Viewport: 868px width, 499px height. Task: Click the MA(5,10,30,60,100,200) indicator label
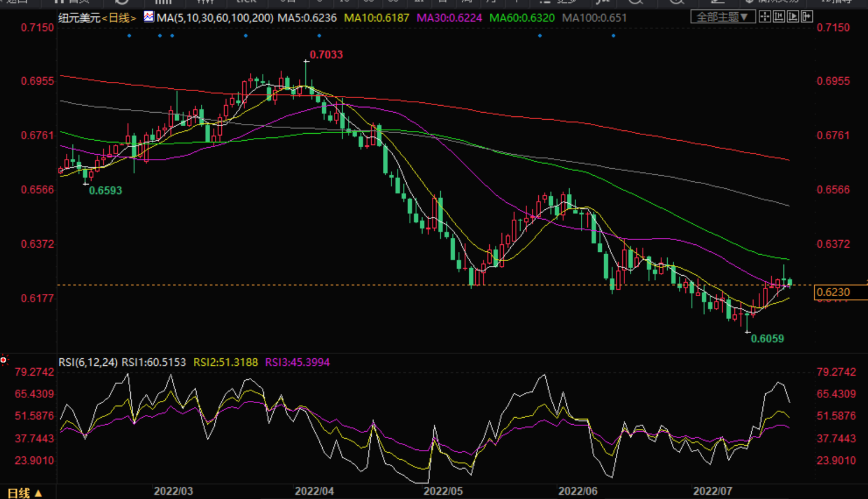pos(215,18)
